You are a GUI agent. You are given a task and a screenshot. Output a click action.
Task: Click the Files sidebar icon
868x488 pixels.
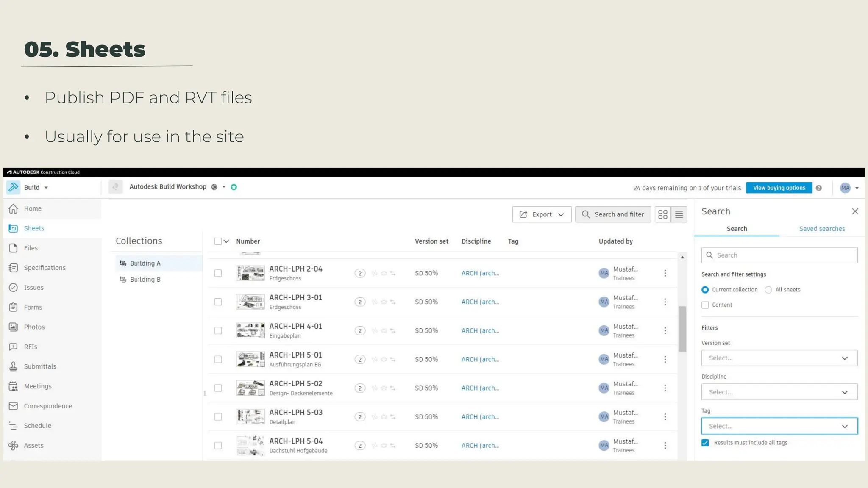13,248
